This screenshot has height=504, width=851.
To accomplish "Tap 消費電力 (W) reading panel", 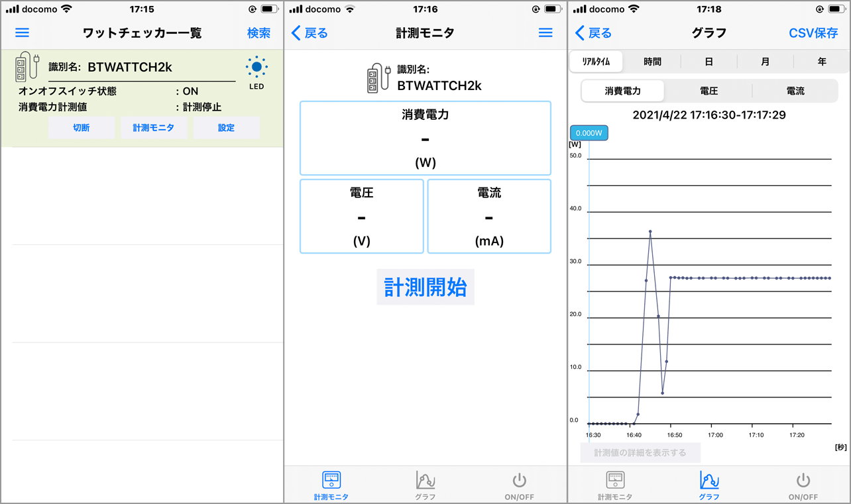I will tap(425, 138).
